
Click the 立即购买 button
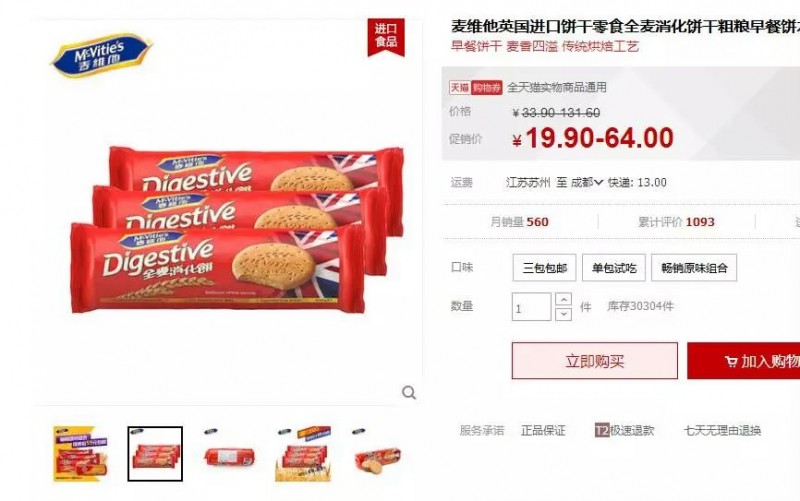tap(595, 361)
